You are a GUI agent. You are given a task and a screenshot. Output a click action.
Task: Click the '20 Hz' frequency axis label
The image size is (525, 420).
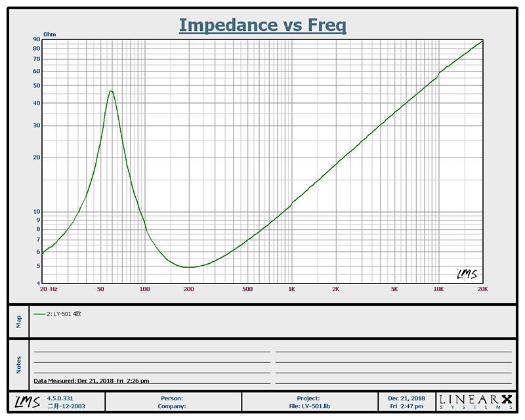48,289
